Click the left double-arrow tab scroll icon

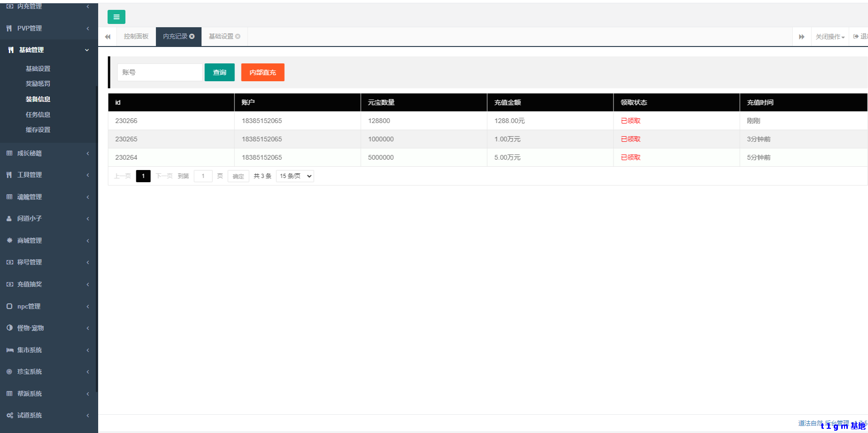click(108, 37)
